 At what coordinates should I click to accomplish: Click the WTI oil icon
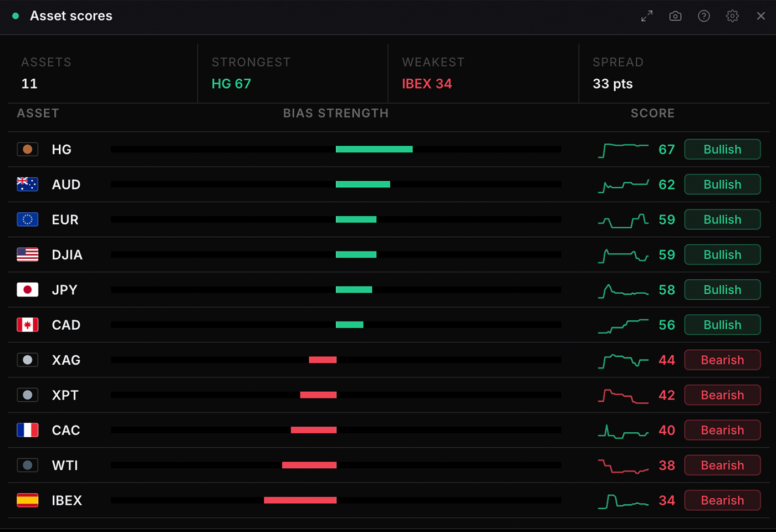point(28,465)
